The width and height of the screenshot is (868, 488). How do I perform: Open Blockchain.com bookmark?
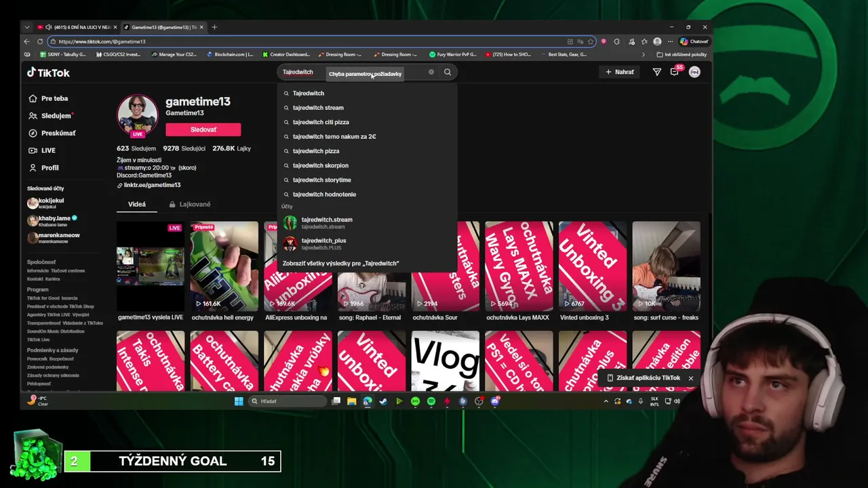pos(230,54)
